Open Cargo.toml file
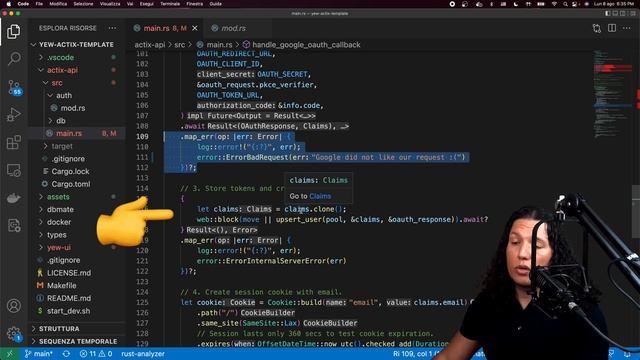 [71, 184]
